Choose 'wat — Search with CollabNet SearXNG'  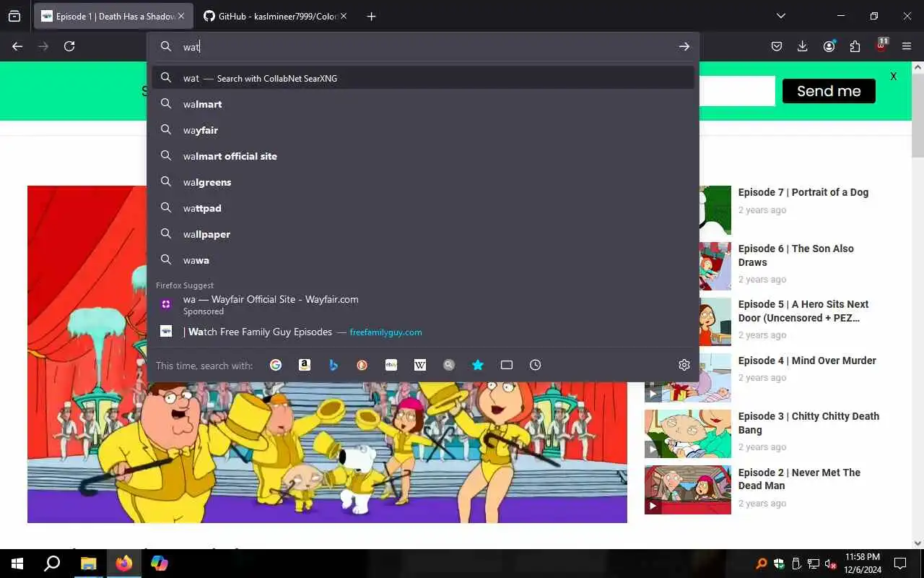pos(423,78)
